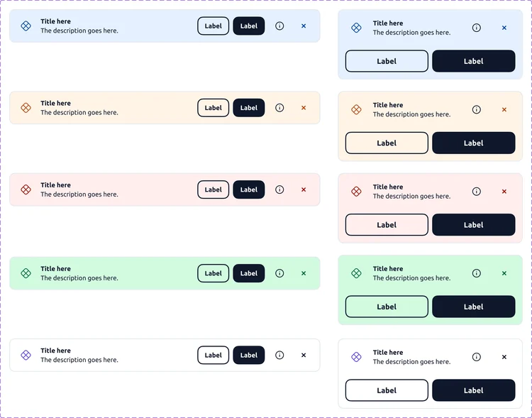This screenshot has width=532, height=418.
Task: Click "Title here" text in the wide white banner
Action: [55, 351]
